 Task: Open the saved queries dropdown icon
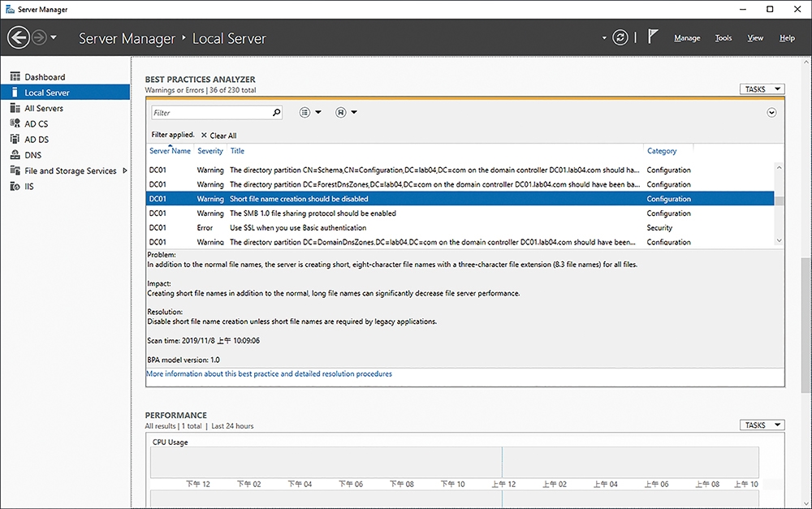[x=346, y=112]
